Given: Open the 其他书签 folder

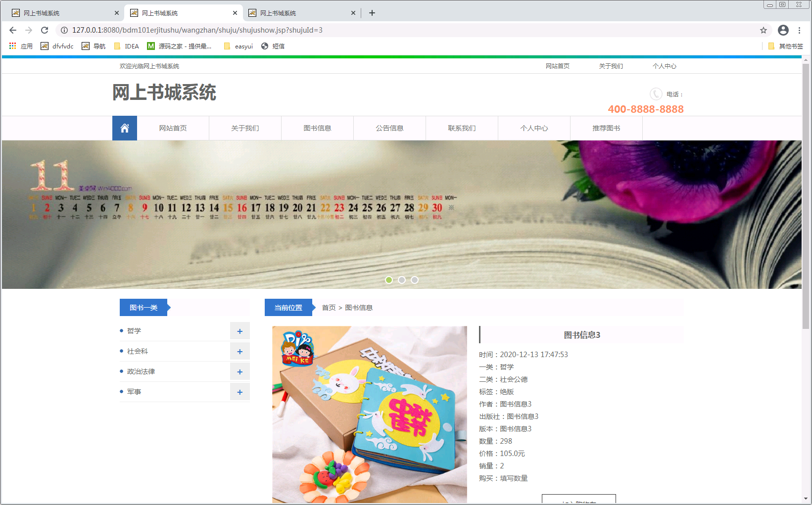Looking at the screenshot, I should coord(786,46).
